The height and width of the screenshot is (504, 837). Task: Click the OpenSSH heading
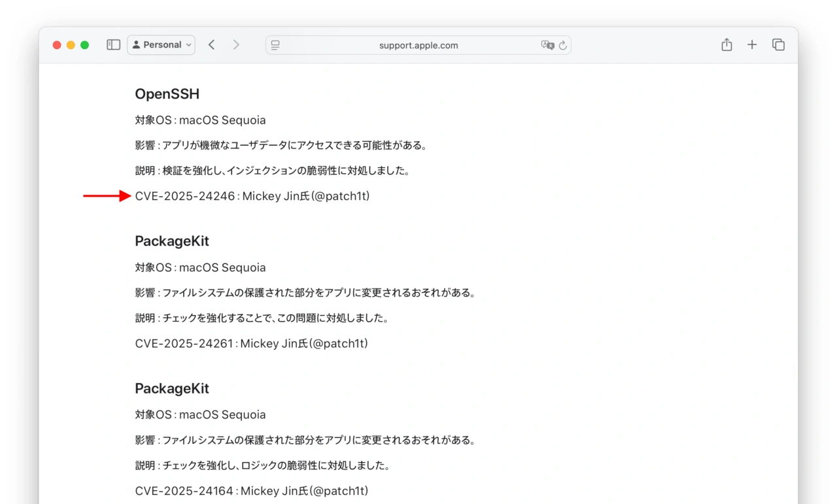click(x=167, y=94)
